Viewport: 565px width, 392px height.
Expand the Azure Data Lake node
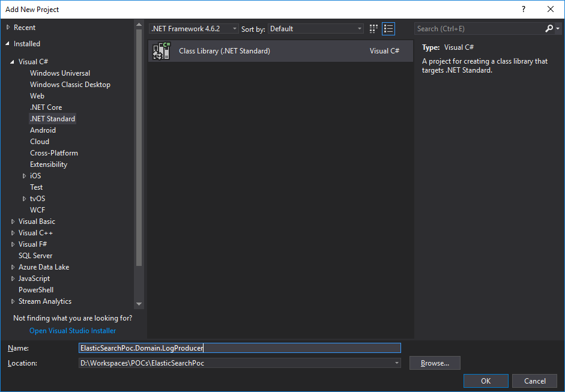[13, 267]
